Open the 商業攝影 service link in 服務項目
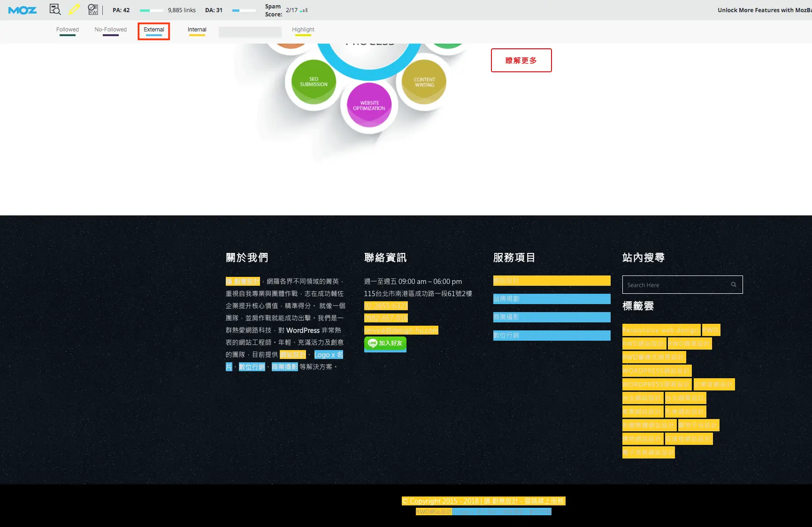Screen dimensions: 812x527 click(x=552, y=317)
